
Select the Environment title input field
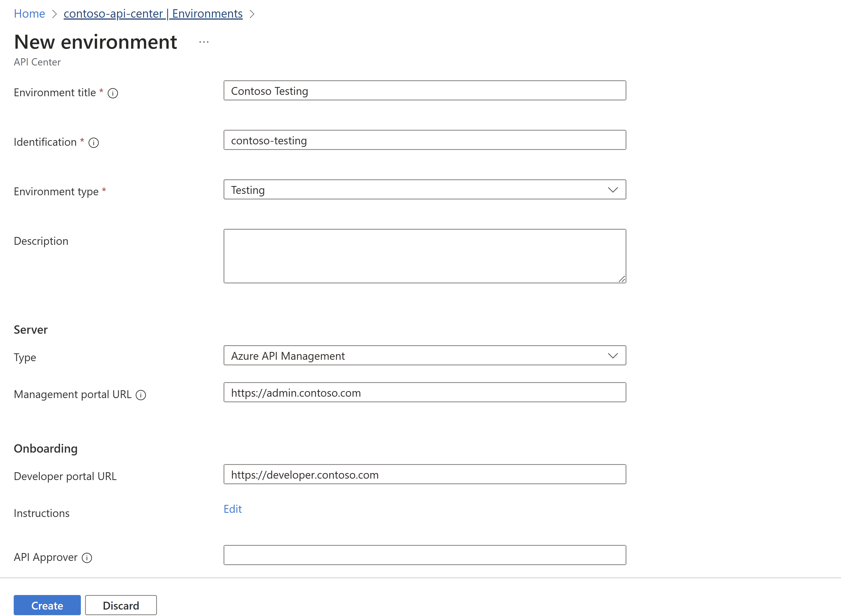[x=424, y=91]
